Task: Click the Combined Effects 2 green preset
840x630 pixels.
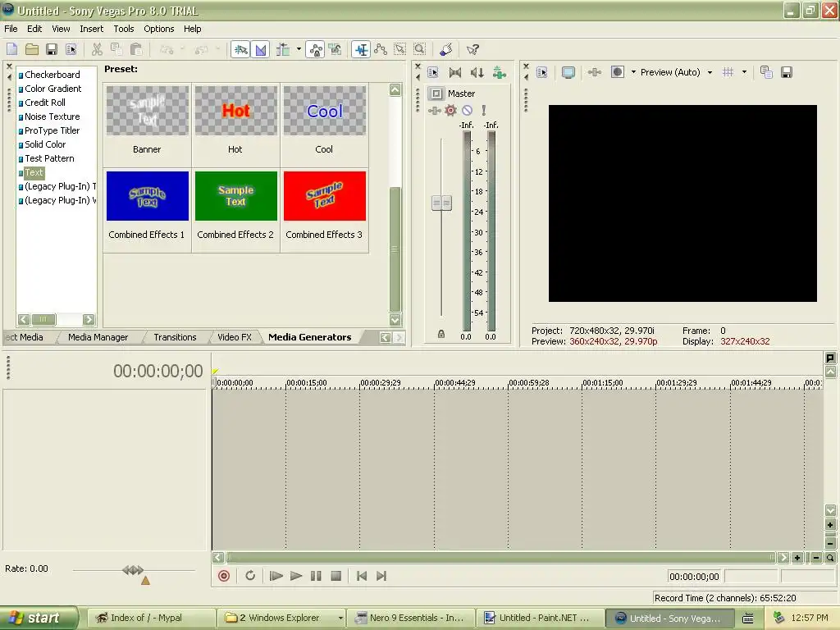Action: (x=235, y=195)
